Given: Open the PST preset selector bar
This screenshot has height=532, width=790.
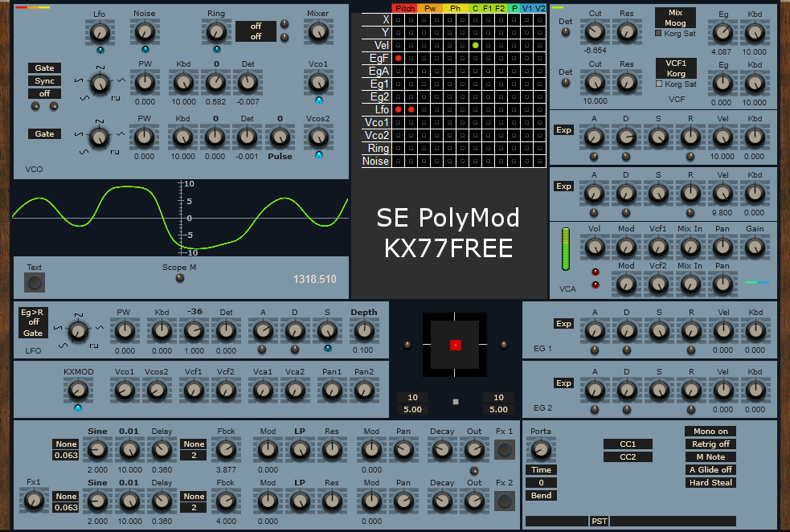Looking at the screenshot, I should (x=599, y=521).
